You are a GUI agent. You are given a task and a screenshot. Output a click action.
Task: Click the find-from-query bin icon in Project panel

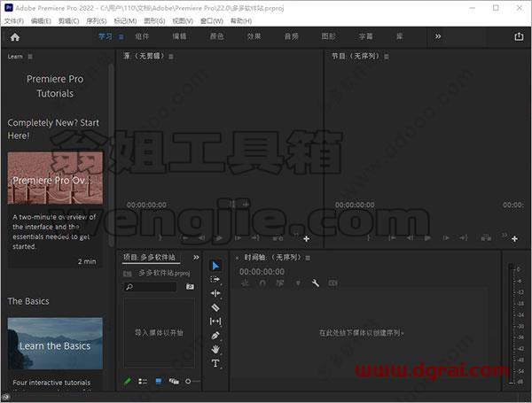[190, 287]
